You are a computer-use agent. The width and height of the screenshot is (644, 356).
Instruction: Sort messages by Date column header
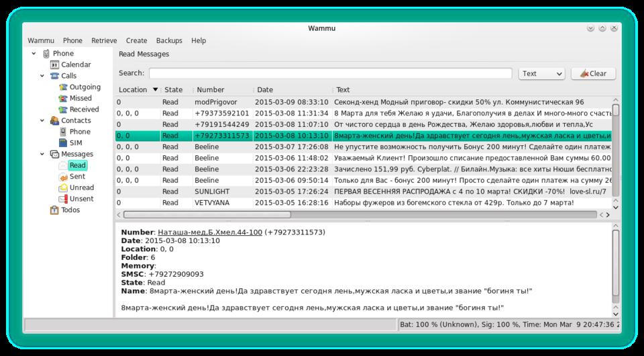tap(265, 89)
